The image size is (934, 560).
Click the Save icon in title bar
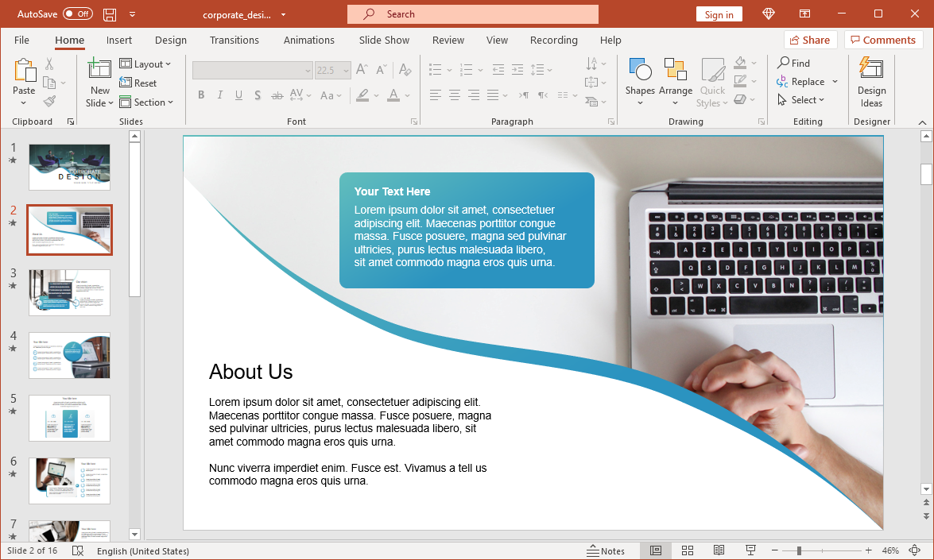click(110, 14)
